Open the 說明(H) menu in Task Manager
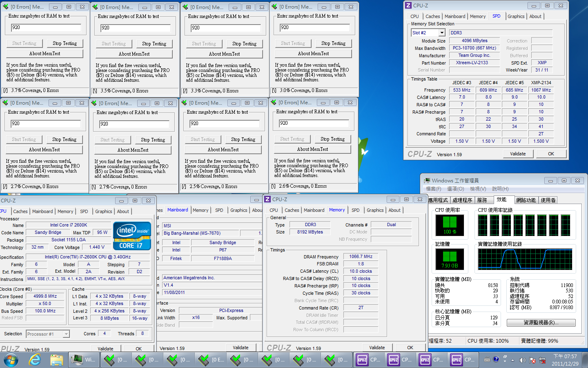This screenshot has height=368, width=588. click(500, 189)
